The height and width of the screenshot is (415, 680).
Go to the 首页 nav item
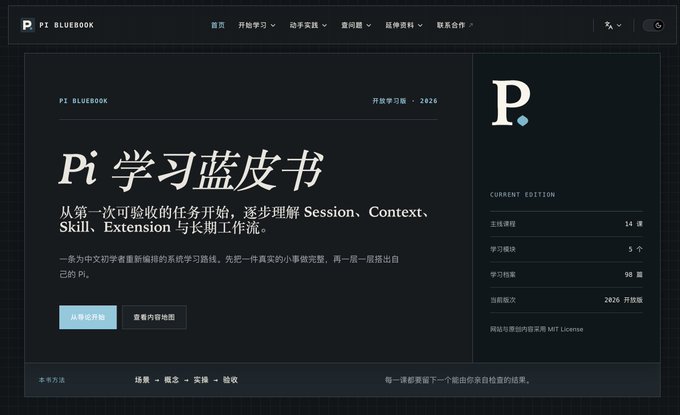[218, 25]
